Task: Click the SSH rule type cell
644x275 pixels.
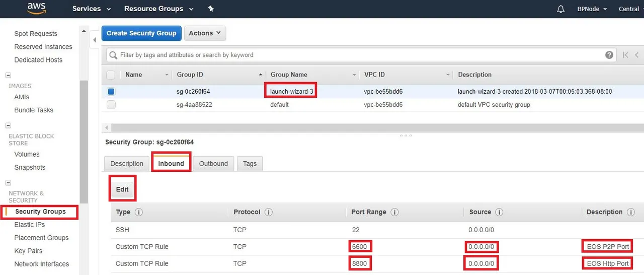Action: [123, 230]
